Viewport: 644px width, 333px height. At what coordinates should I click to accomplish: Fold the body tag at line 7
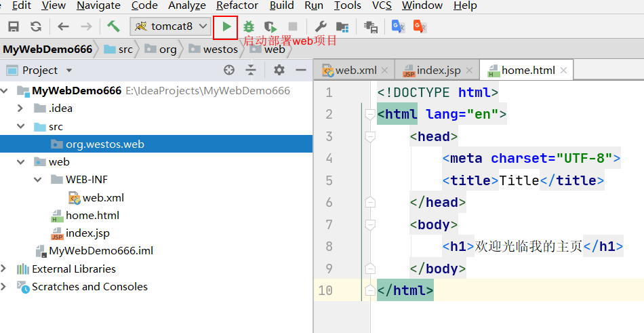tap(370, 224)
